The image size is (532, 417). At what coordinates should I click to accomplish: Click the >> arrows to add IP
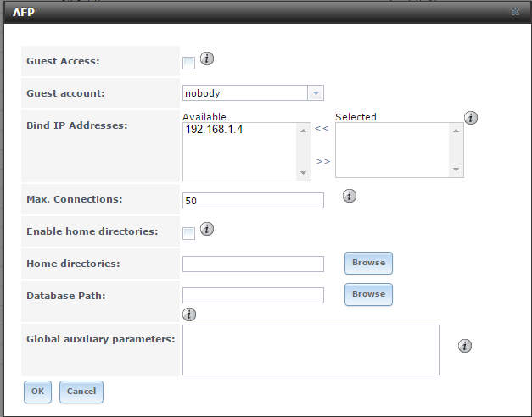pos(323,162)
